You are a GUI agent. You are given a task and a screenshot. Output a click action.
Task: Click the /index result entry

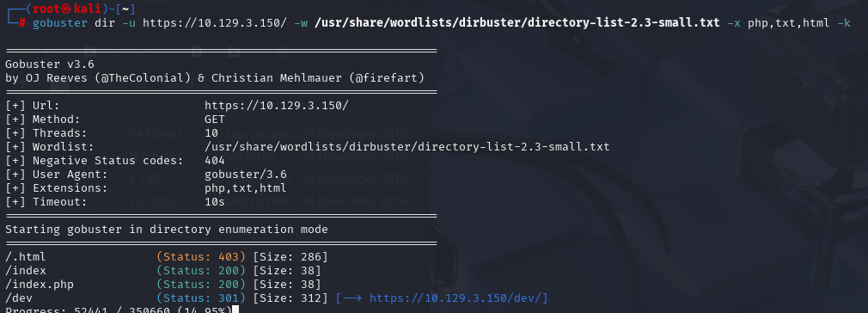[26, 271]
